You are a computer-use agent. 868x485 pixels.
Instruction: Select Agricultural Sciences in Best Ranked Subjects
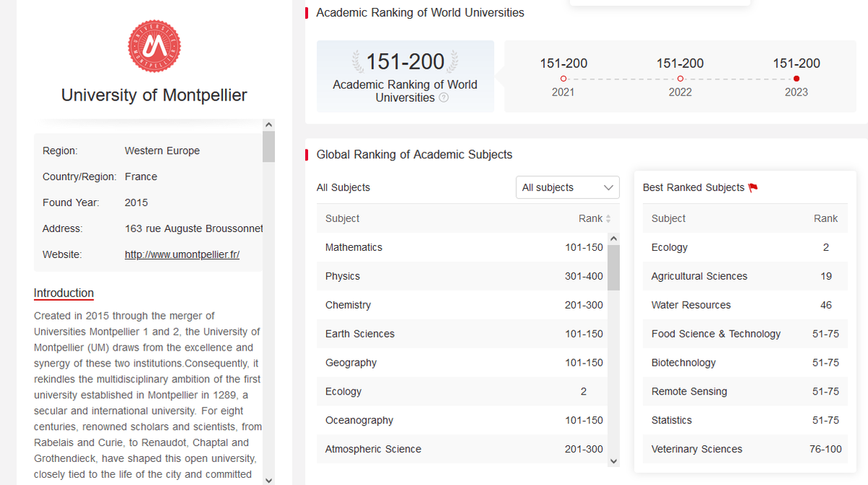click(745, 276)
